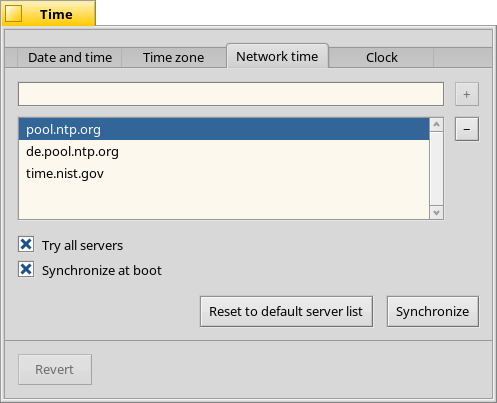Toggle the Try all servers checkbox
This screenshot has height=403, width=497.
coord(26,244)
